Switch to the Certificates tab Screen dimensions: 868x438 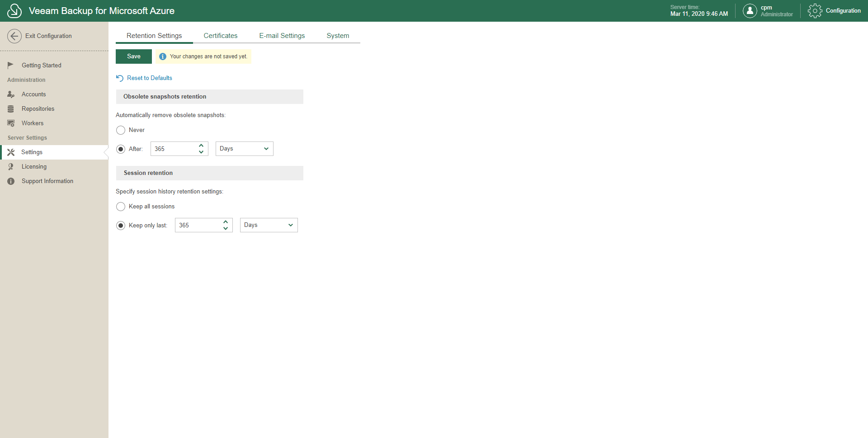coord(221,36)
